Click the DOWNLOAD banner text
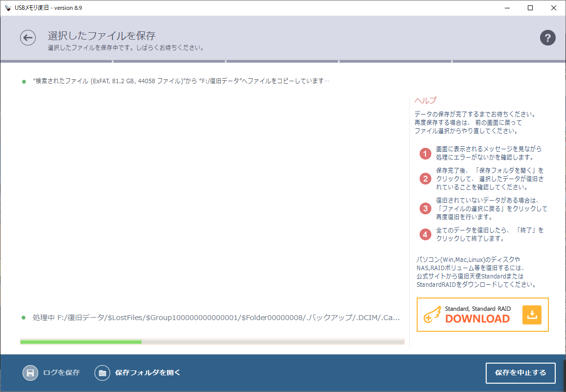Viewport: 566px width, 392px height. (x=477, y=319)
